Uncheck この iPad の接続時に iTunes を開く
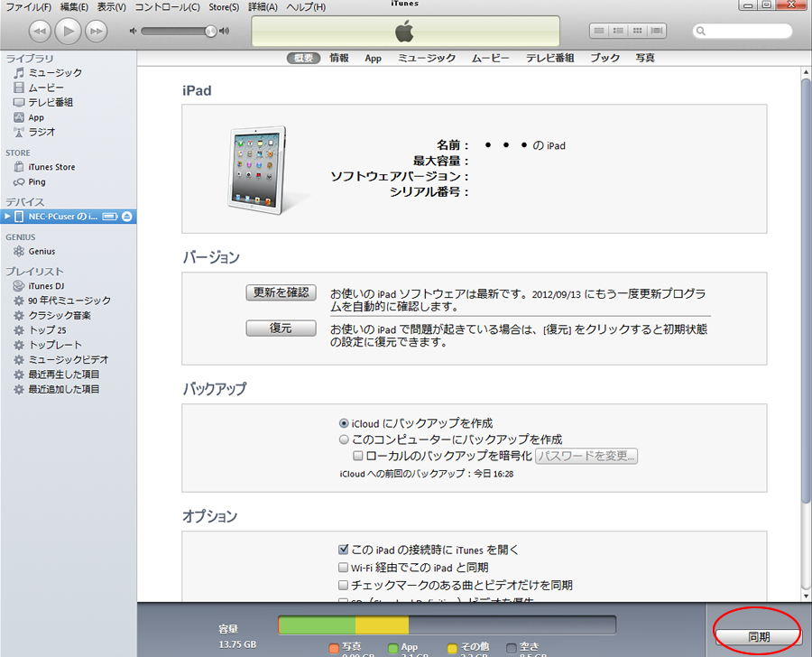This screenshot has width=812, height=657. [343, 550]
